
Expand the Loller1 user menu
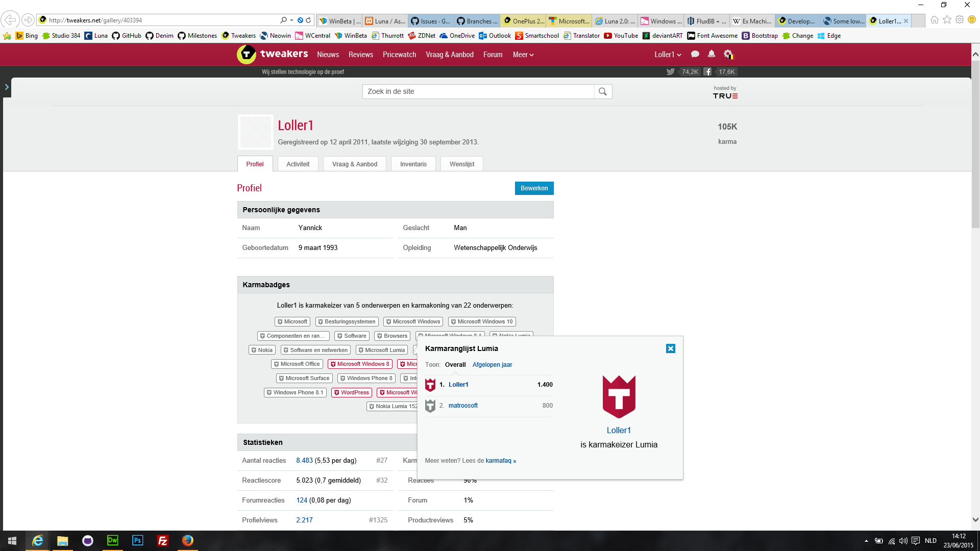coord(668,55)
